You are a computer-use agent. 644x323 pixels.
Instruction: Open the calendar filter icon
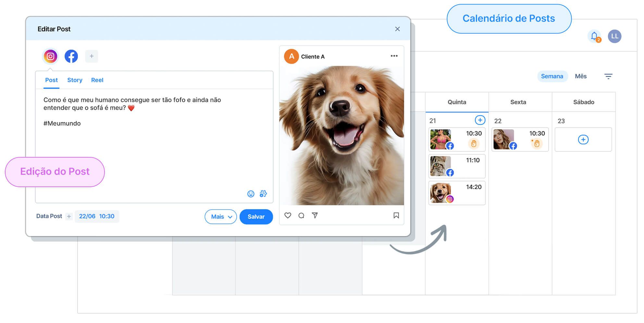pyautogui.click(x=608, y=77)
